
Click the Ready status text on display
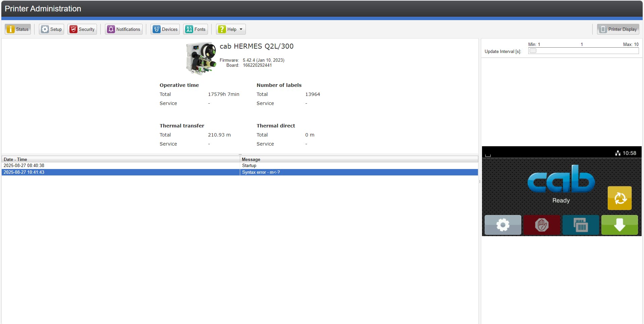pos(561,200)
